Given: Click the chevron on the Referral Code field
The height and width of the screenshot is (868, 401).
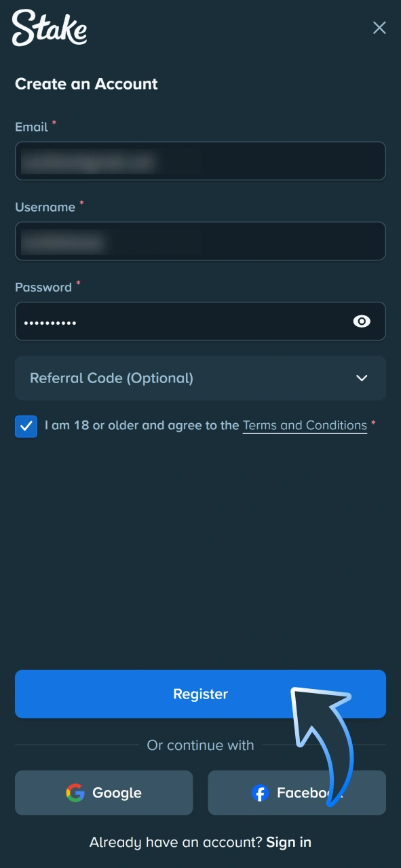Looking at the screenshot, I should point(362,378).
